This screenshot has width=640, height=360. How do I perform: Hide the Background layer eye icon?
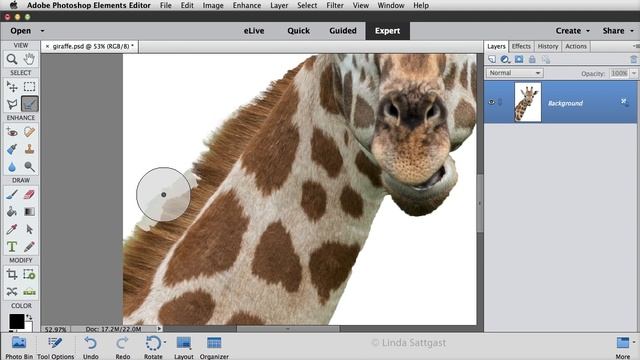coord(491,102)
